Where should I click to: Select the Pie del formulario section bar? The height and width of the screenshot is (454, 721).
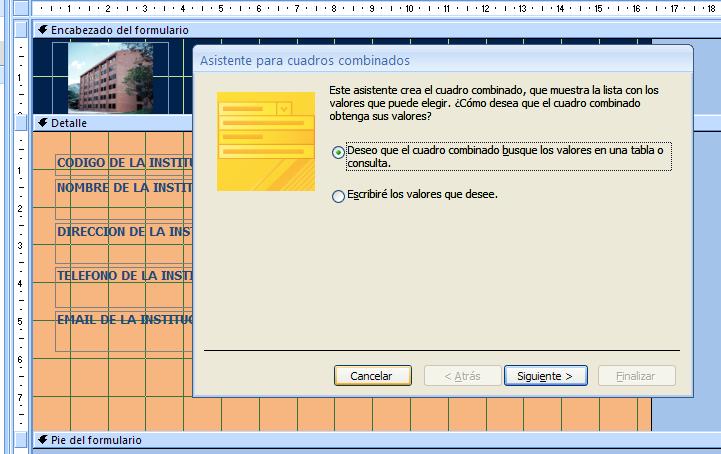376,440
